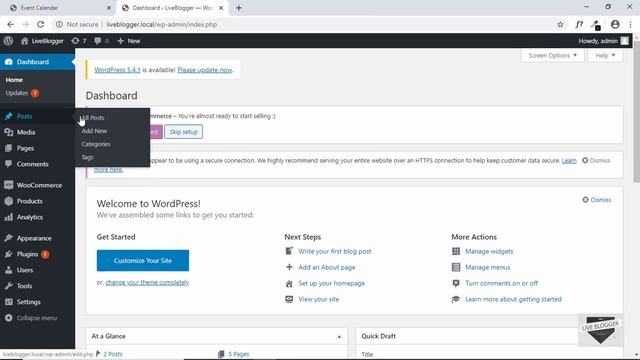The image size is (640, 360).
Task: Click Set up your homepage
Action: coord(331,283)
